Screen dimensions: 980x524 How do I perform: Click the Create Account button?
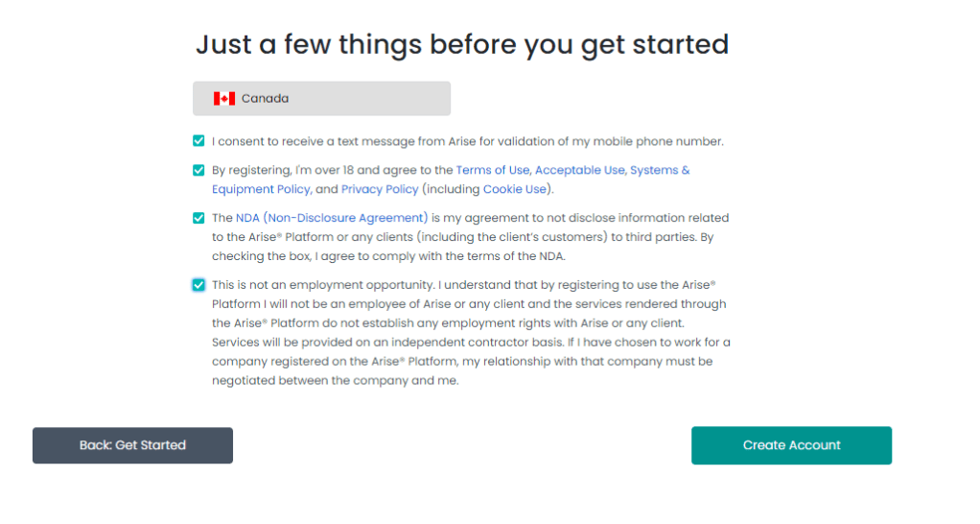791,445
